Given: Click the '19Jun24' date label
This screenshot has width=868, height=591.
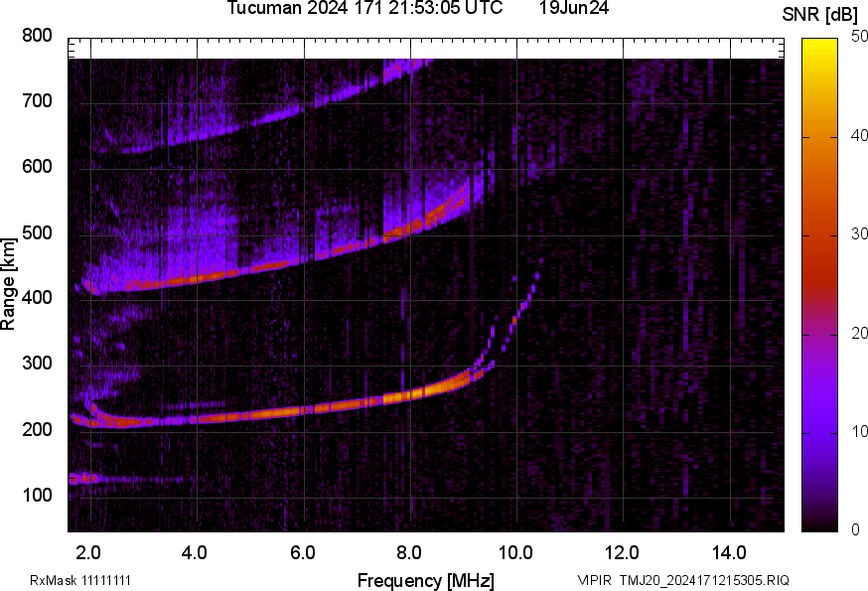Looking at the screenshot, I should point(574,8).
